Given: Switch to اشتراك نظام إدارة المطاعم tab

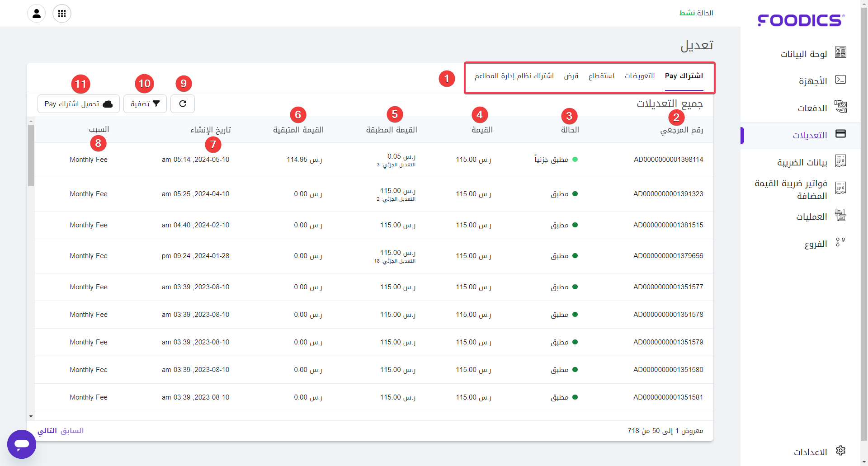Looking at the screenshot, I should click(x=514, y=76).
